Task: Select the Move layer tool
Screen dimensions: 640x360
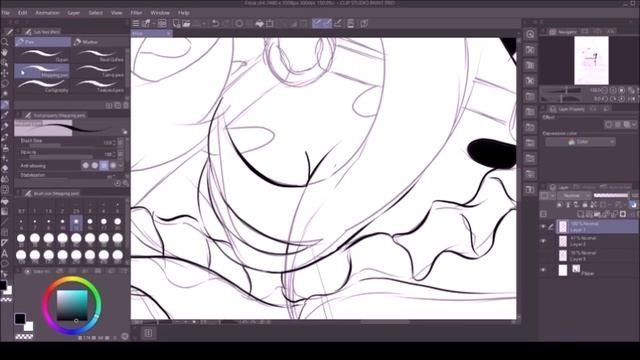Action: click(x=5, y=73)
